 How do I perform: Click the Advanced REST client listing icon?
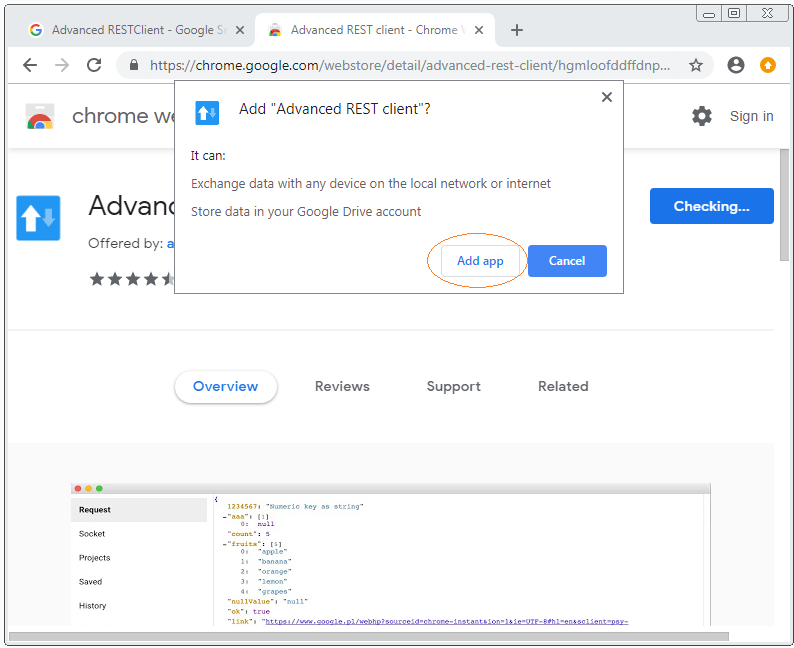point(38,218)
